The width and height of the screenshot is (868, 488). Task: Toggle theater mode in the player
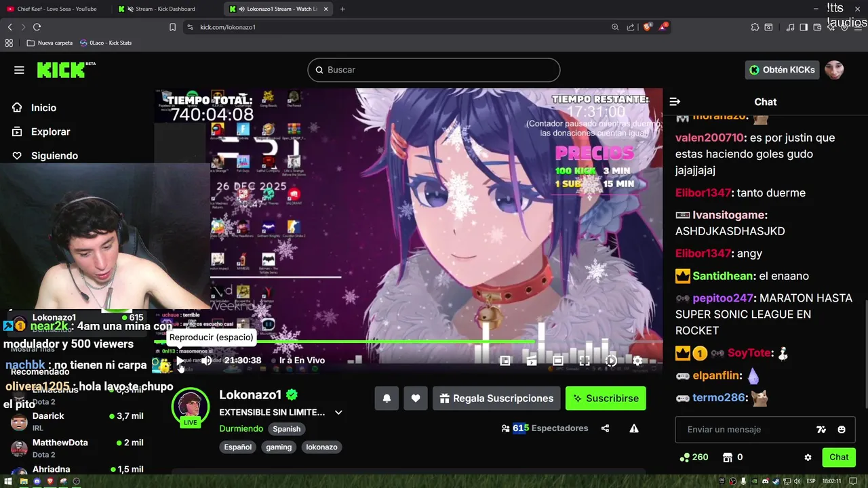point(557,361)
